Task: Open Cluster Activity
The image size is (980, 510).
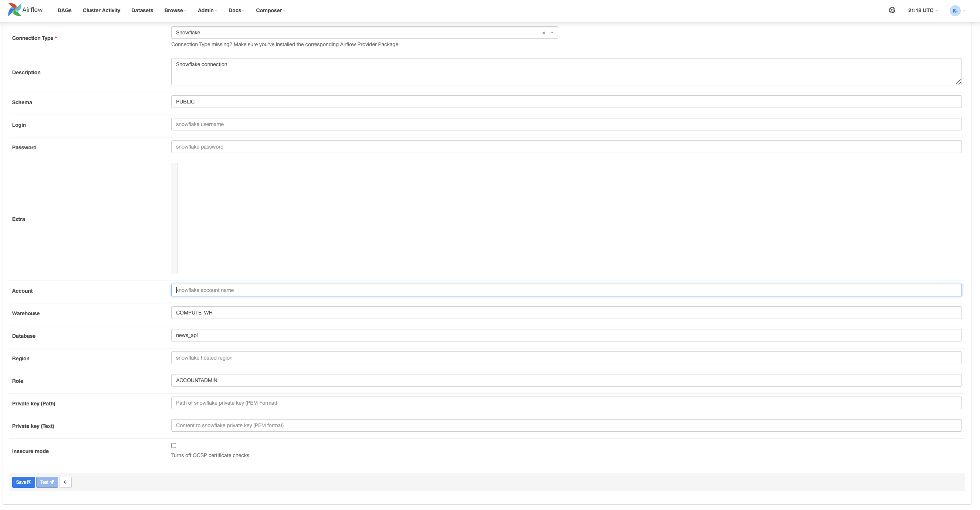Action: click(101, 10)
